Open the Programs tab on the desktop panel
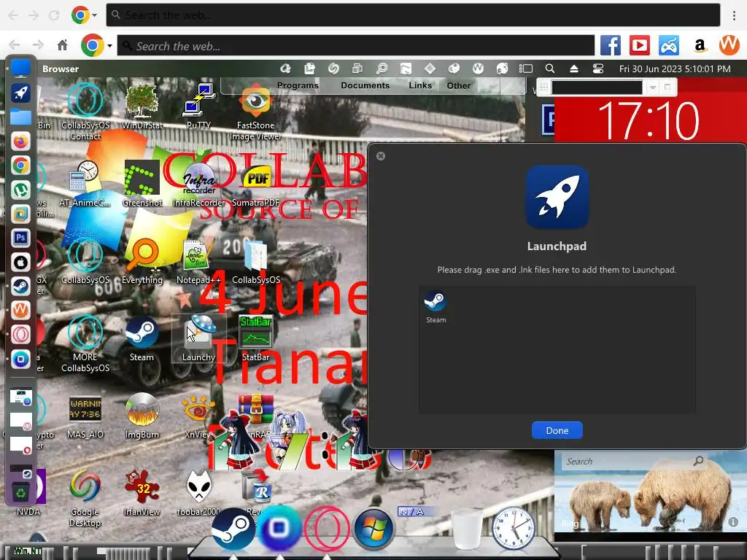747x560 pixels. pyautogui.click(x=298, y=85)
